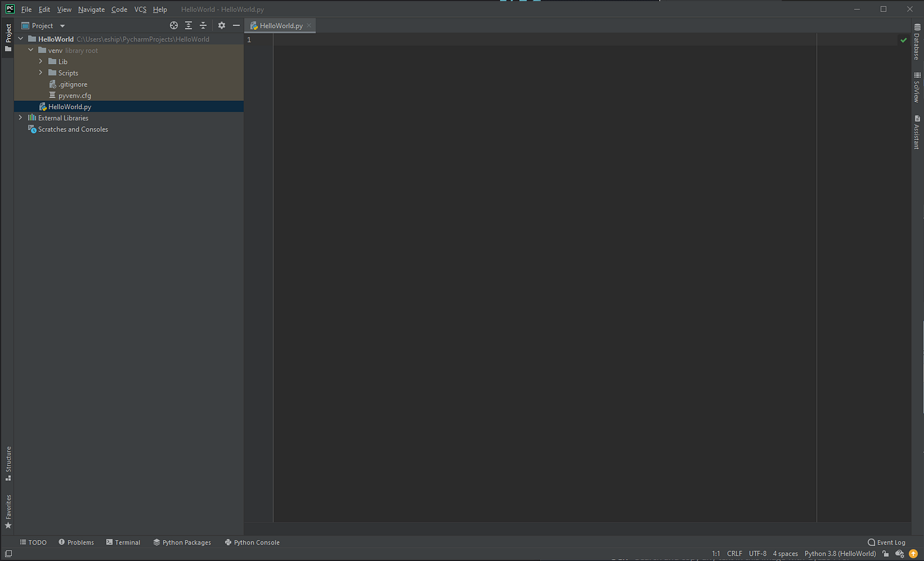
Task: Maximize the PyCharm window
Action: (x=883, y=9)
